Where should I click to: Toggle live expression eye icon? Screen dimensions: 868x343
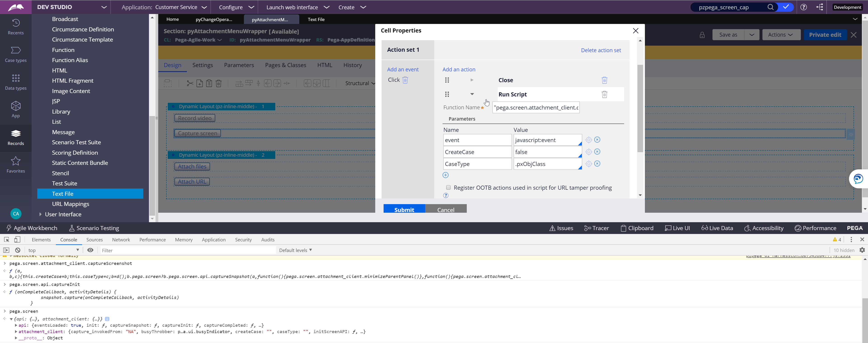[x=90, y=250]
